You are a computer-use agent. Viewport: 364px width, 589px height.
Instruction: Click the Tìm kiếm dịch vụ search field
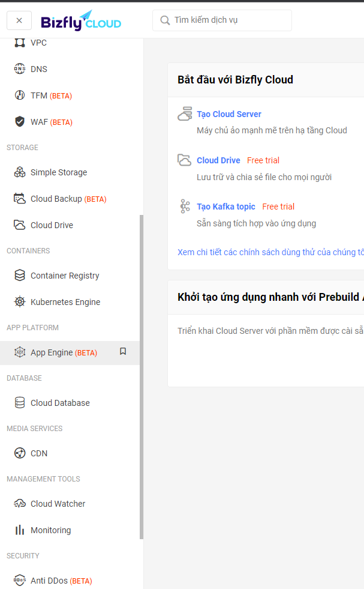(228, 20)
